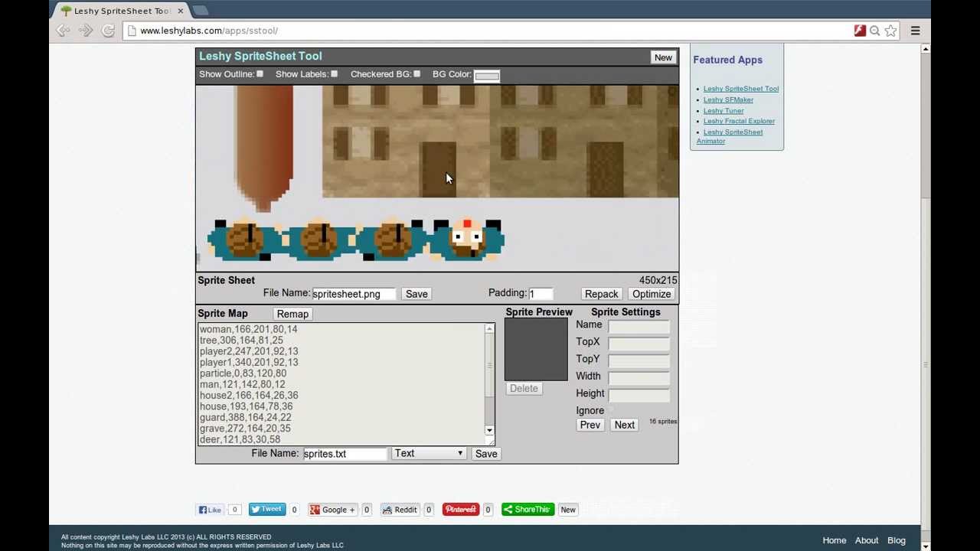Reload the page
Screen dimensions: 980x551
(109, 31)
